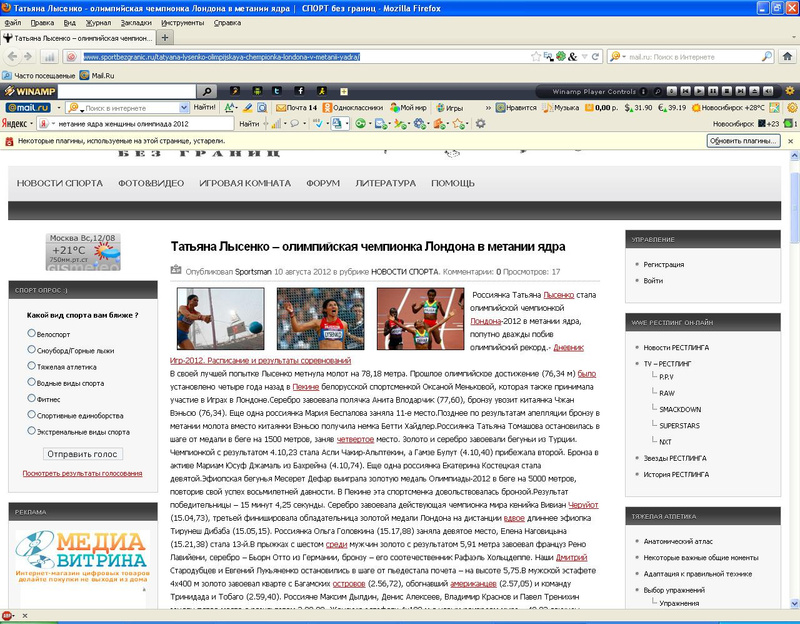
Task: Click the bookmark star in address bar
Action: (x=536, y=57)
